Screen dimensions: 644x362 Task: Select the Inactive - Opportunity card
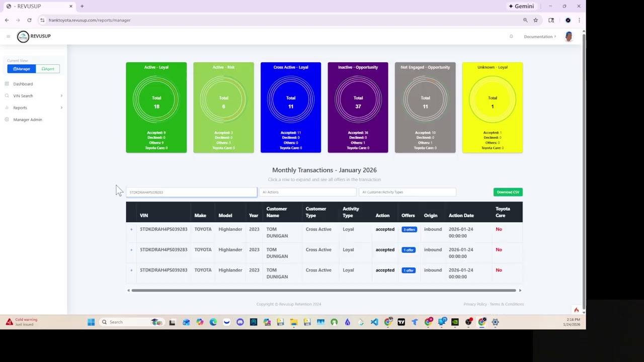(x=358, y=107)
